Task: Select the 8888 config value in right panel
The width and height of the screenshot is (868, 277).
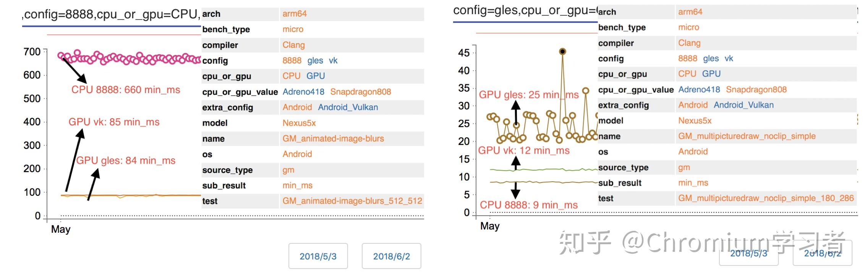Action: pyautogui.click(x=687, y=58)
